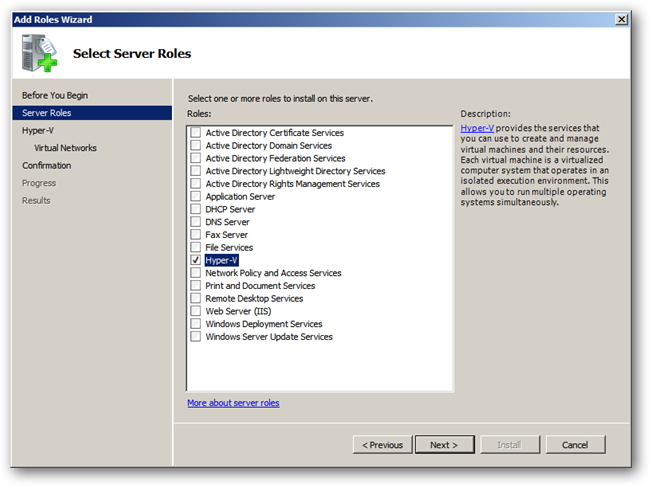Viewport: 650px width, 486px height.
Task: Click the server roles wizard header icon
Action: coord(39,53)
